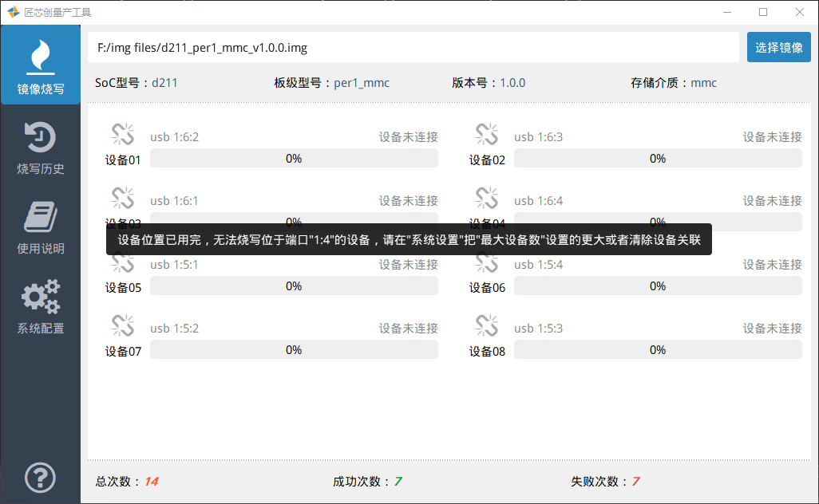The height and width of the screenshot is (504, 819).
Task: Click the 匠芯创量产工具 app icon in title bar
Action: 13,12
